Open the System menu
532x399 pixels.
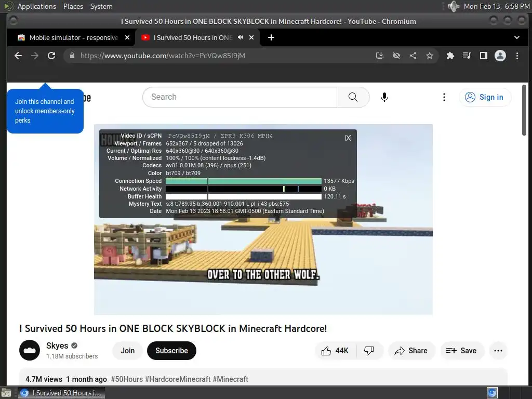tap(101, 6)
